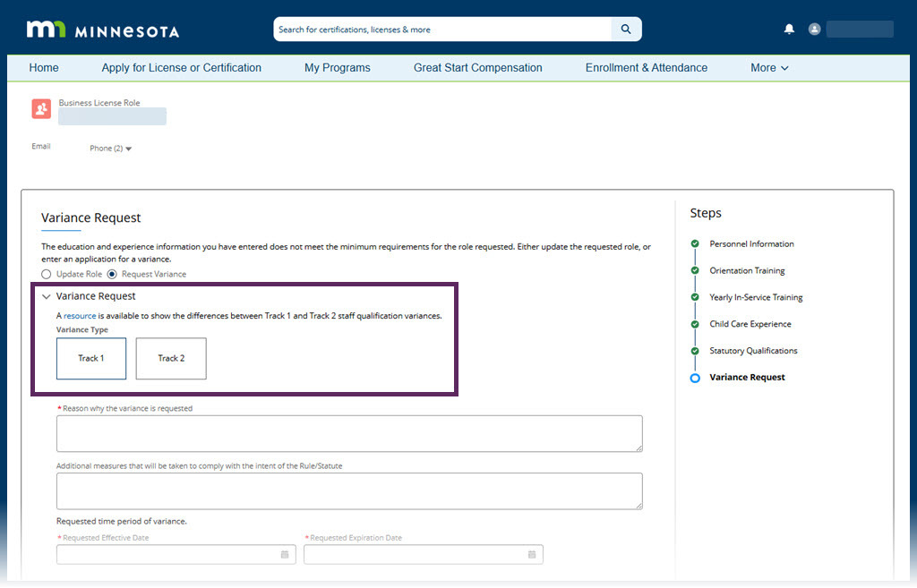Click the Email label

coord(41,146)
